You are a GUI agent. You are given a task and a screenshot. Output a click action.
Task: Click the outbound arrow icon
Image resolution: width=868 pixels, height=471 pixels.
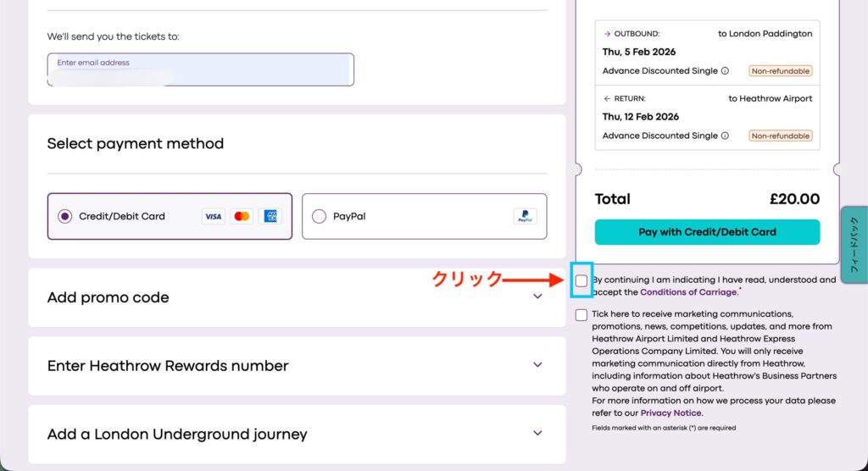point(607,34)
